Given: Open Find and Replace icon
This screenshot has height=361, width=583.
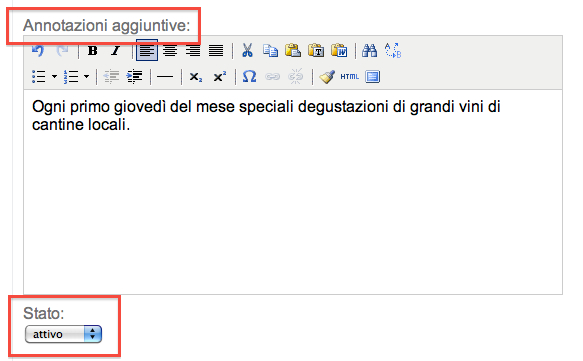Looking at the screenshot, I should (x=393, y=50).
